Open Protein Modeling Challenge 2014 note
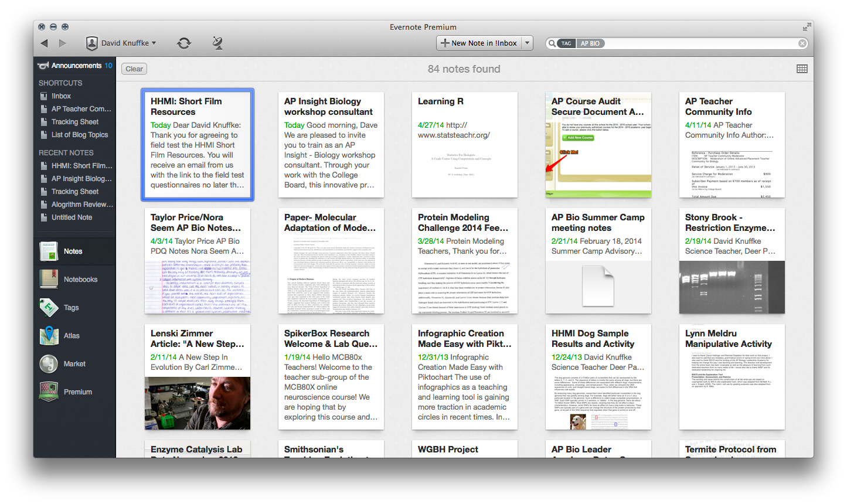The width and height of the screenshot is (847, 504). tap(465, 261)
